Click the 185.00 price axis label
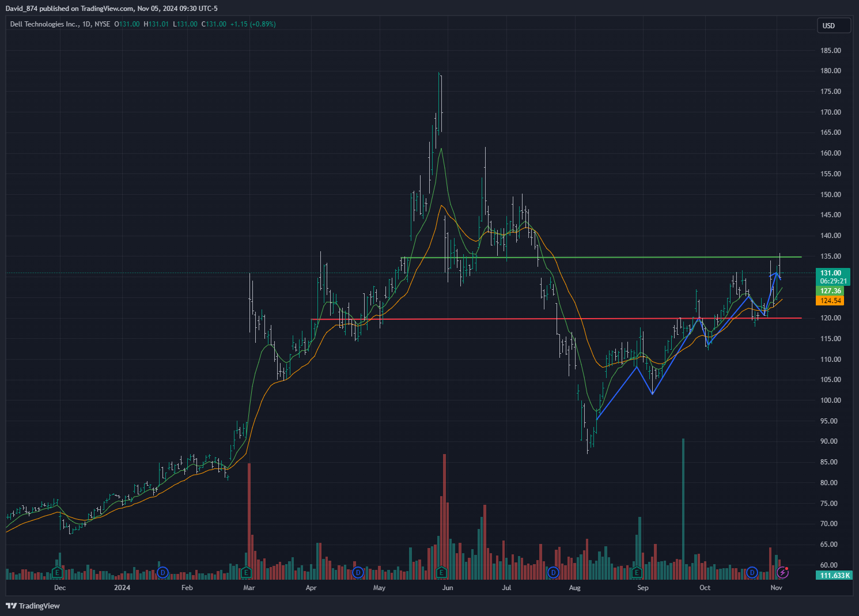Viewport: 859px width, 616px height. coord(831,51)
